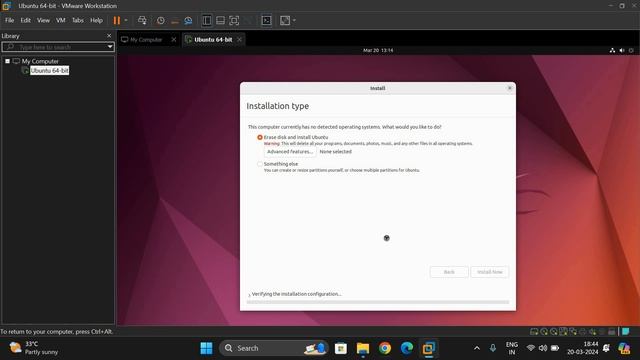Close the My Computer tab
Image resolution: width=640 pixels, height=360 pixels.
click(x=174, y=40)
